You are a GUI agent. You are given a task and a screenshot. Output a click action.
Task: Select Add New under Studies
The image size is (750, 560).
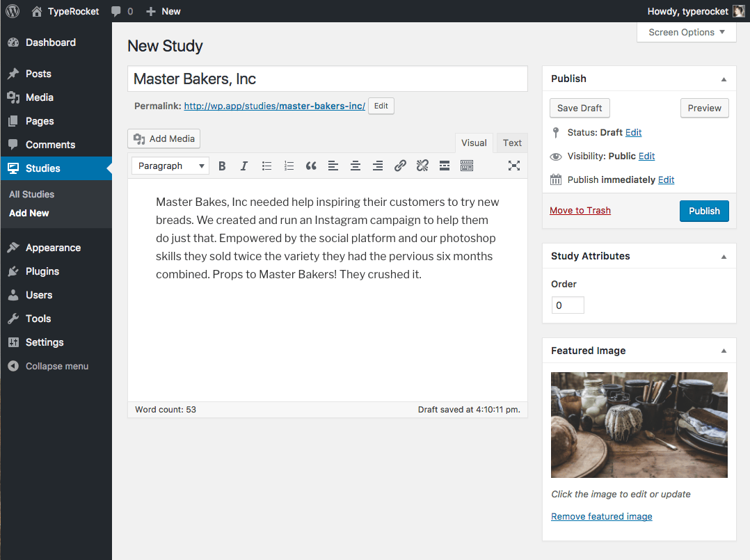click(29, 214)
